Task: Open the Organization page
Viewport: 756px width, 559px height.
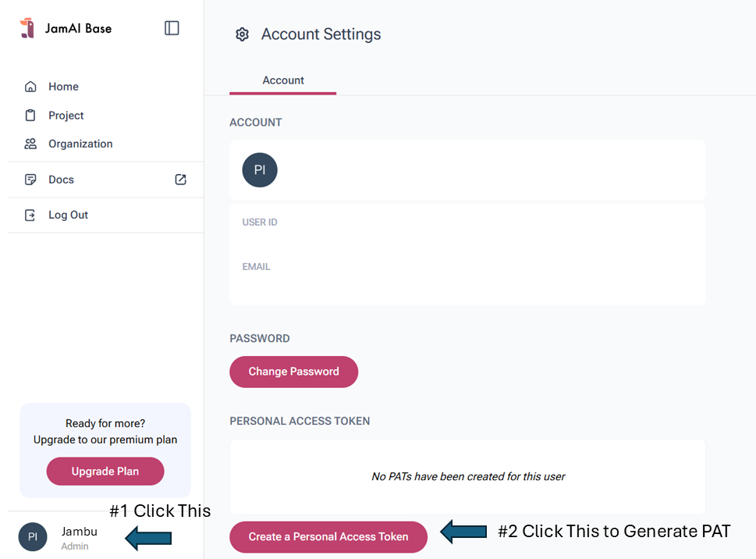Action: 80,144
